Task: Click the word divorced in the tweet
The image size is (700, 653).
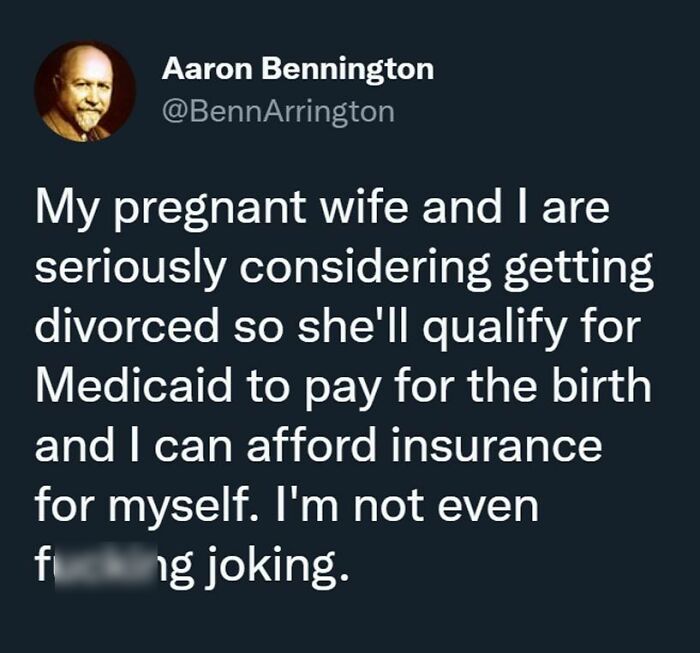Action: coord(127,325)
